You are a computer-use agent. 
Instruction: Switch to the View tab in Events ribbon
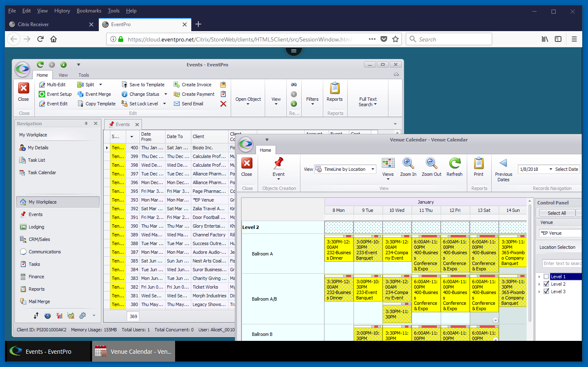63,75
